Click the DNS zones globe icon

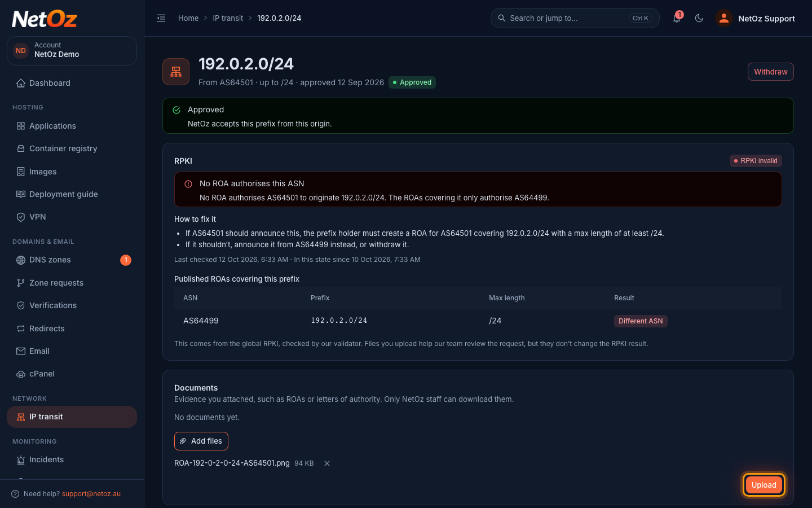(x=21, y=260)
